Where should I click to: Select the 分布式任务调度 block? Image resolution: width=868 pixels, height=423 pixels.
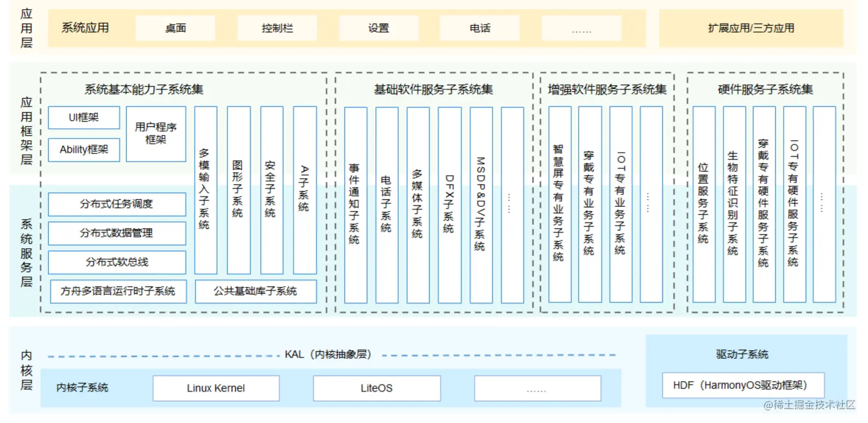pos(117,204)
